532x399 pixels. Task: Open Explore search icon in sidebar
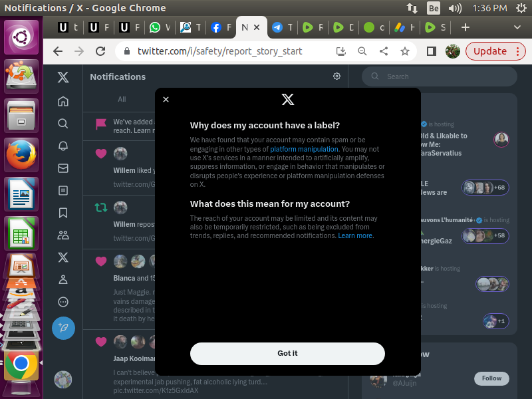coord(63,123)
